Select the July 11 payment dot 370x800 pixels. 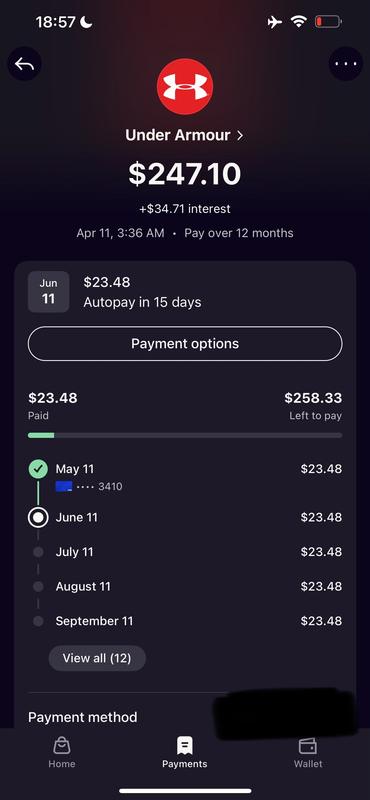(x=38, y=552)
